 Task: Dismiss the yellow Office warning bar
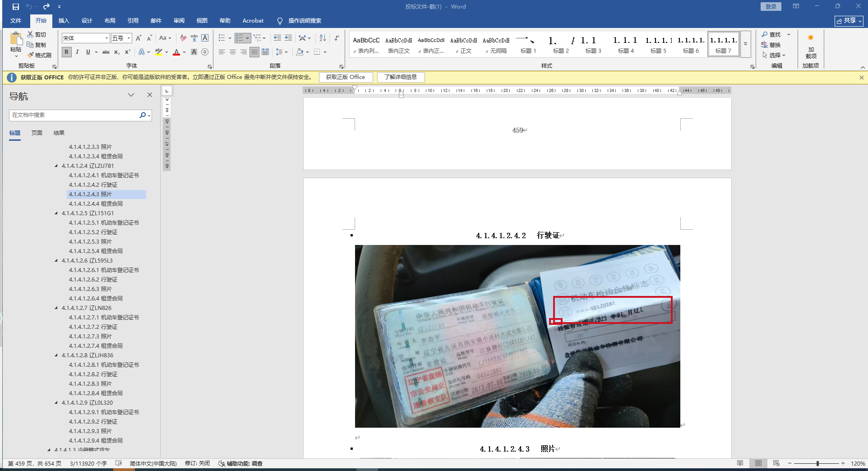(x=861, y=78)
